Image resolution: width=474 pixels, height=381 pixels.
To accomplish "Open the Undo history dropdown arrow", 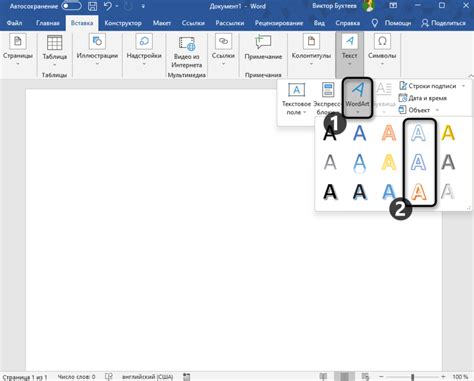I will [x=117, y=6].
